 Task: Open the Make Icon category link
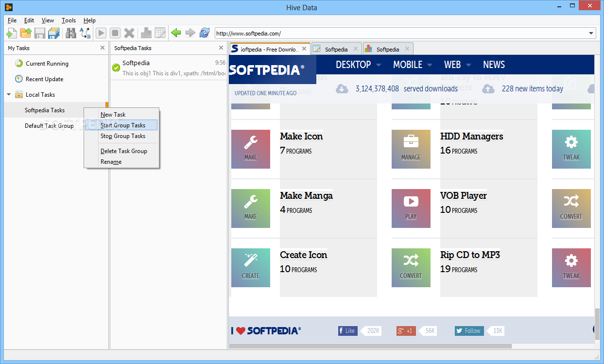301,137
